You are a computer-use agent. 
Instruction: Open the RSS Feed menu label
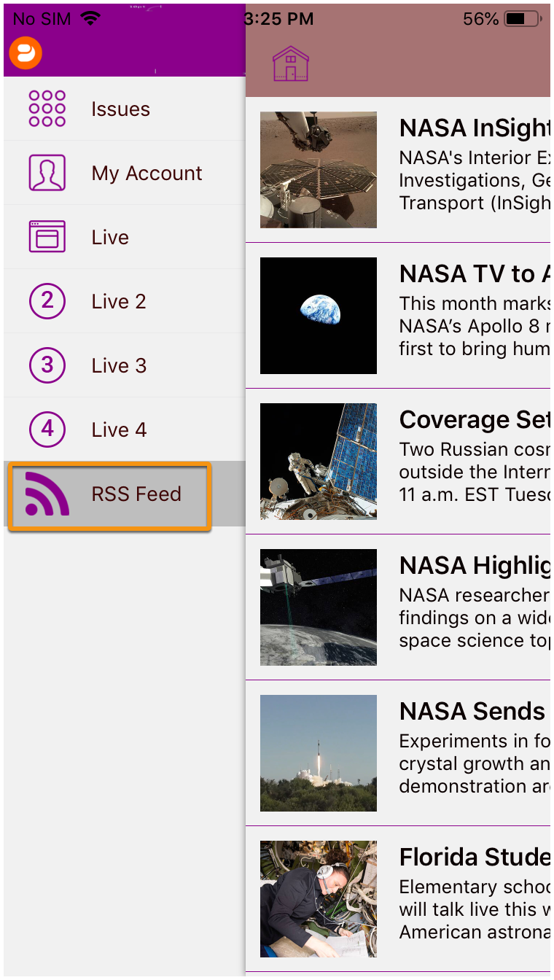pyautogui.click(x=136, y=494)
